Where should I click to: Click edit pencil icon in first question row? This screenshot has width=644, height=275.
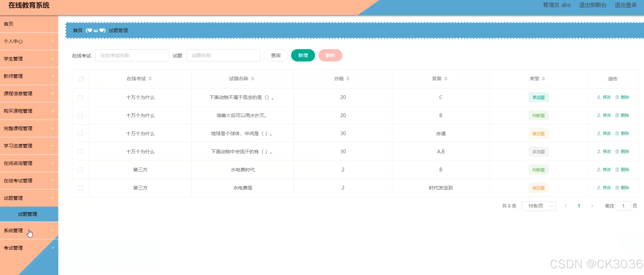[x=599, y=97]
